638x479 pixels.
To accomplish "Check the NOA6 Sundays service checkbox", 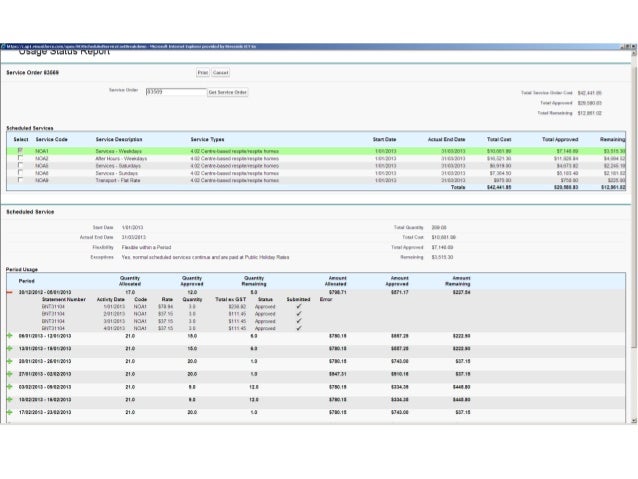I will (x=21, y=172).
